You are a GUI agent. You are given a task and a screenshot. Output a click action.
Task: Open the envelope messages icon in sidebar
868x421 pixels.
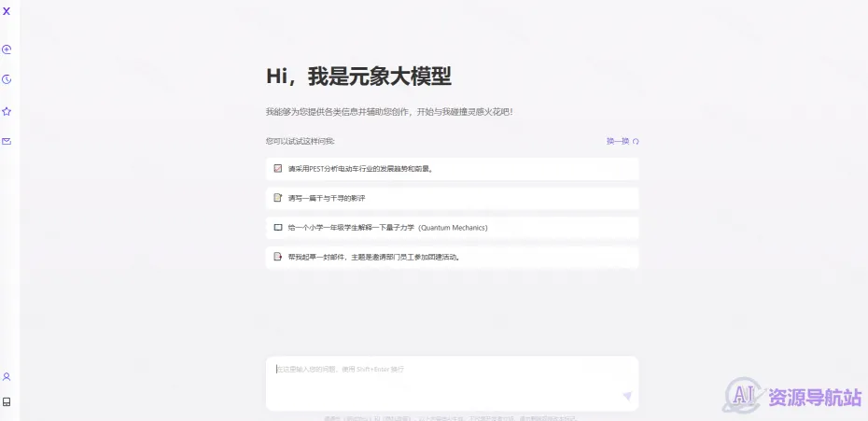[x=7, y=141]
